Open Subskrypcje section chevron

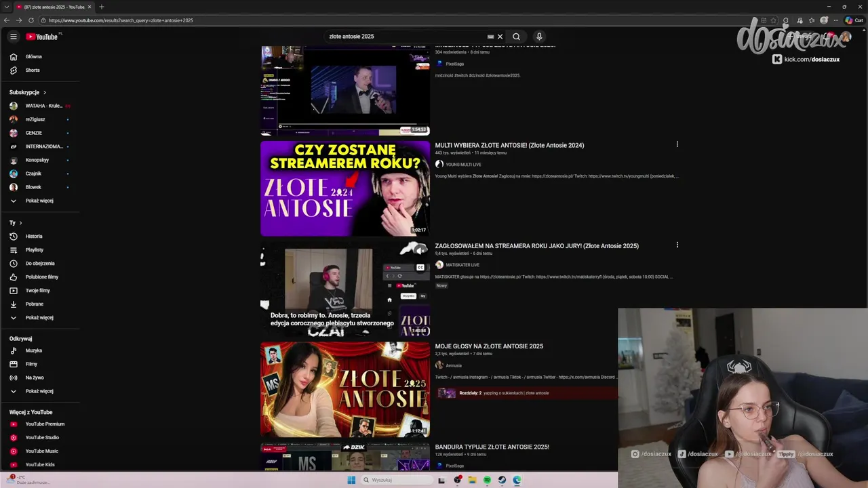(45, 92)
